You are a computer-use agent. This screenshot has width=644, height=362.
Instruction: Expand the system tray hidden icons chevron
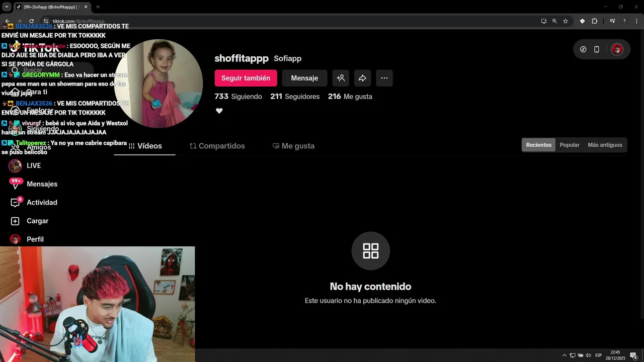point(564,355)
